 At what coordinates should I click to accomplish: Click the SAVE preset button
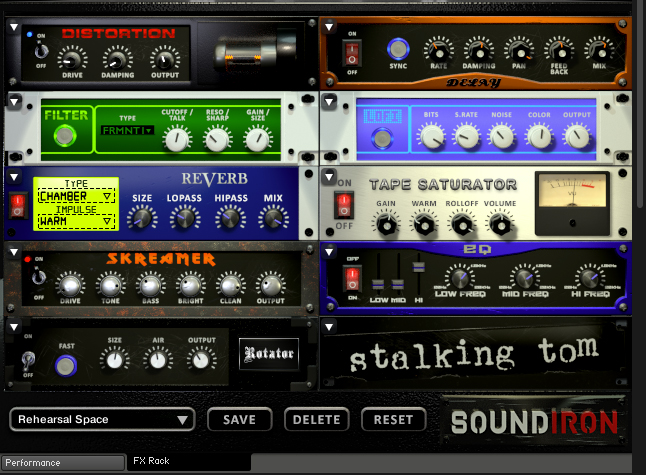click(x=239, y=419)
